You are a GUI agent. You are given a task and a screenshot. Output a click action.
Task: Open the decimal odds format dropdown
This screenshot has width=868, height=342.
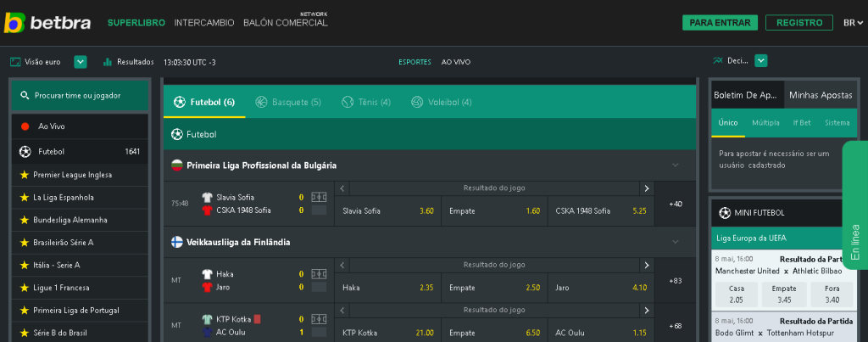(761, 61)
